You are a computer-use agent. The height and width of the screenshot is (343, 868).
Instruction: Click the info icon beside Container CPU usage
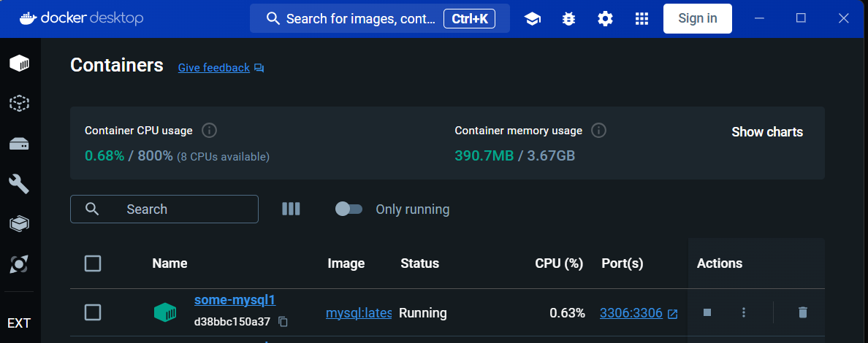[209, 131]
